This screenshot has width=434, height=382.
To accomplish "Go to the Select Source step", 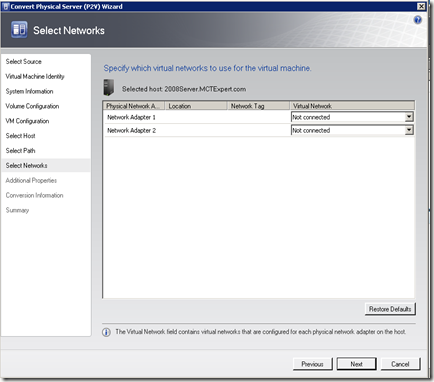I will pyautogui.click(x=24, y=62).
